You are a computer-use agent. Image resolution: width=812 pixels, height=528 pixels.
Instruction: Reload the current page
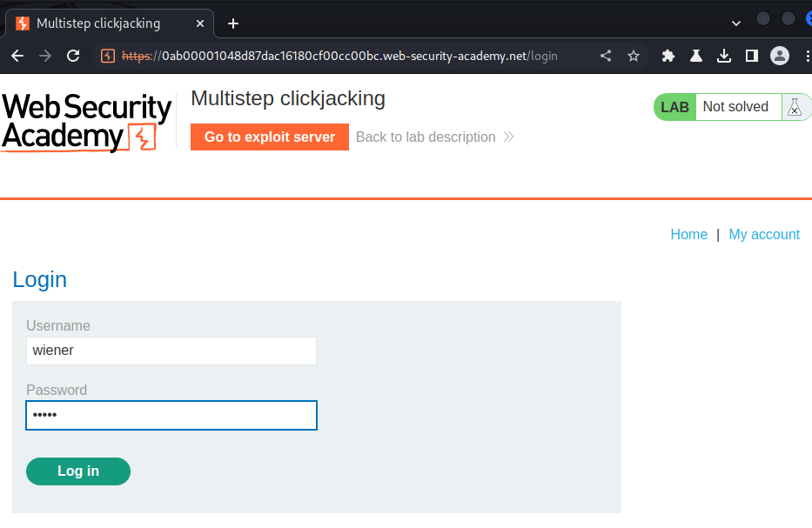73,56
